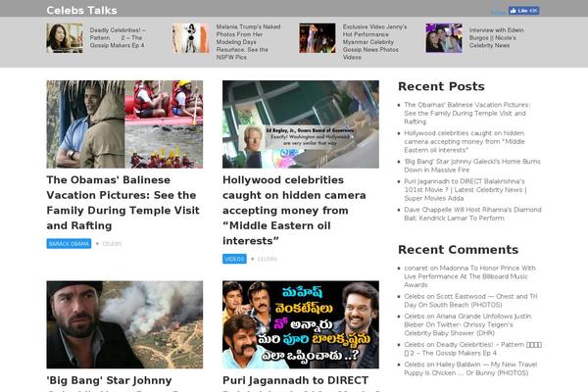The image size is (588, 392).
Task: Click Recent Comments heading
Action: [458, 250]
